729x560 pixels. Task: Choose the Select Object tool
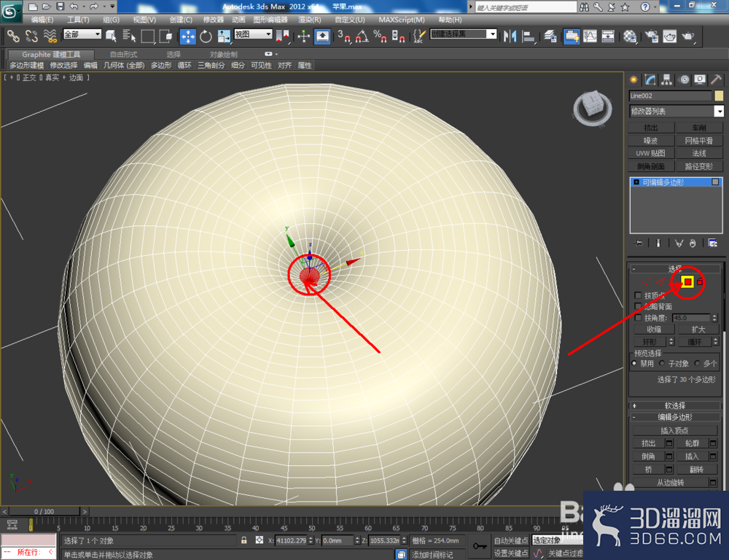point(111,36)
